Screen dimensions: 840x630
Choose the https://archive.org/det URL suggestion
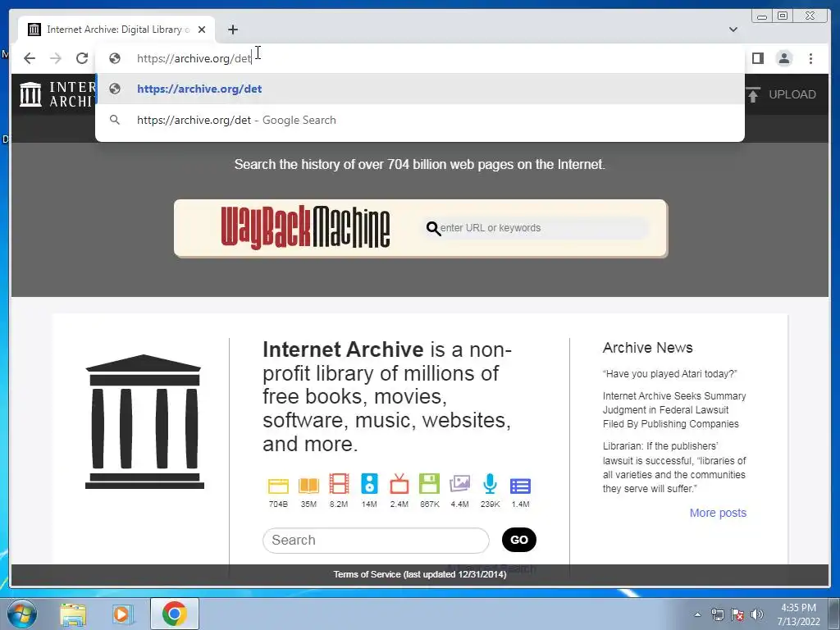point(420,89)
